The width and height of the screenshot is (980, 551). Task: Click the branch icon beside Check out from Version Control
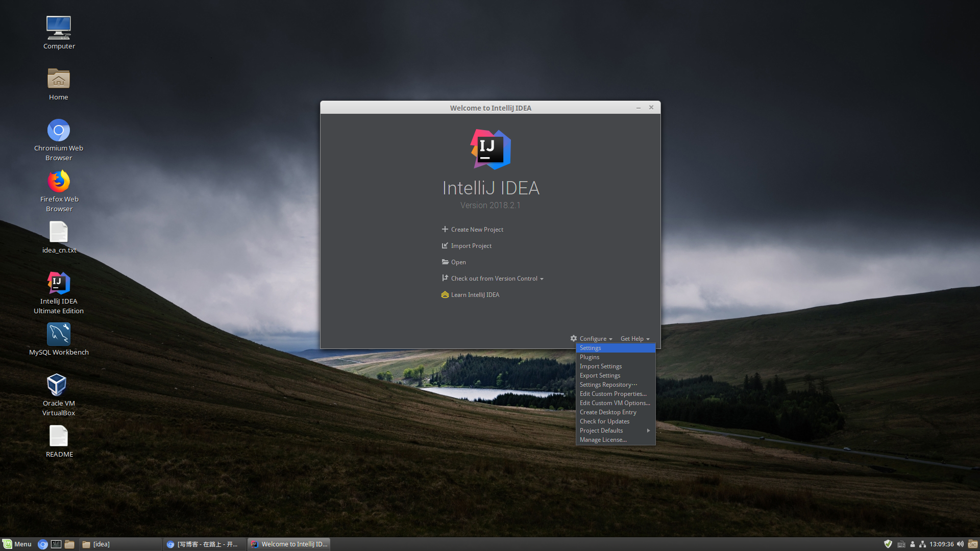[x=445, y=278]
